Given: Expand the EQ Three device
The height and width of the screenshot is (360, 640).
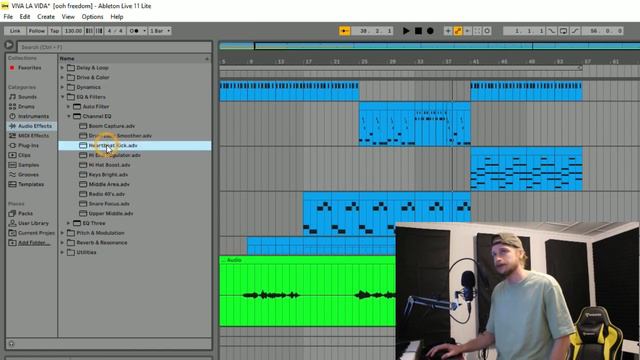Looking at the screenshot, I should click(x=69, y=223).
